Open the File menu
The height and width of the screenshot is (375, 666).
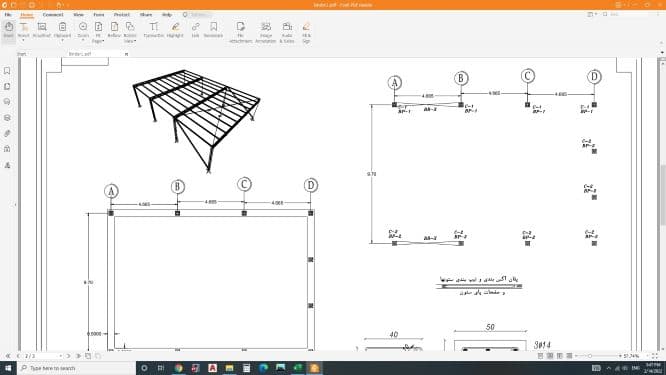[8, 14]
